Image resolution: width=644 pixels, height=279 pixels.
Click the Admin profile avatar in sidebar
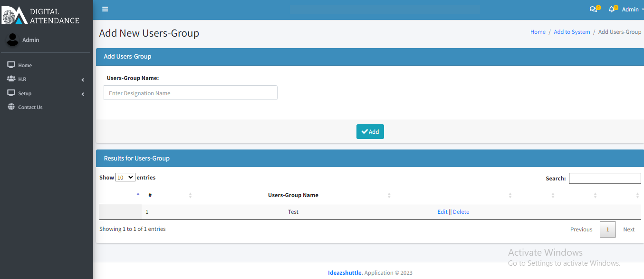pos(12,40)
